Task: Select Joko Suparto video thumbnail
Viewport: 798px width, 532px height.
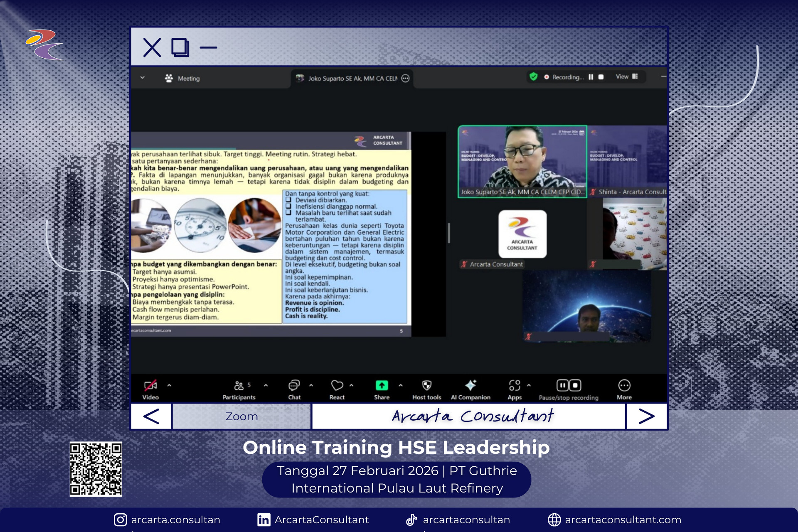Action: coord(522,161)
